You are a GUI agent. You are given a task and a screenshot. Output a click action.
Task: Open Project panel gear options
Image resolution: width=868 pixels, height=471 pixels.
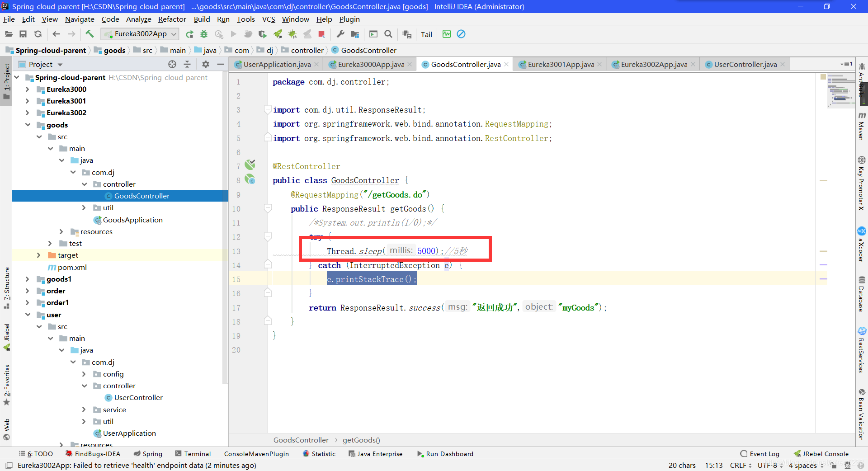(x=206, y=64)
